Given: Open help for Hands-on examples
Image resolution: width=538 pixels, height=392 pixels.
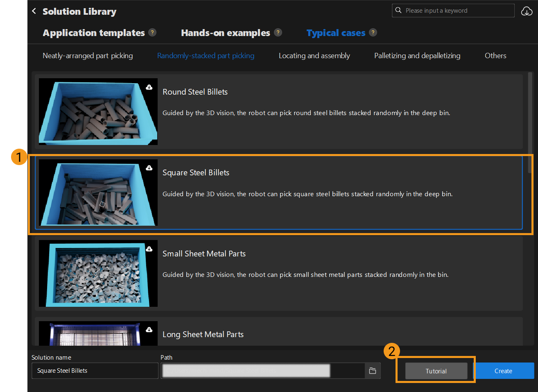Looking at the screenshot, I should 278,32.
